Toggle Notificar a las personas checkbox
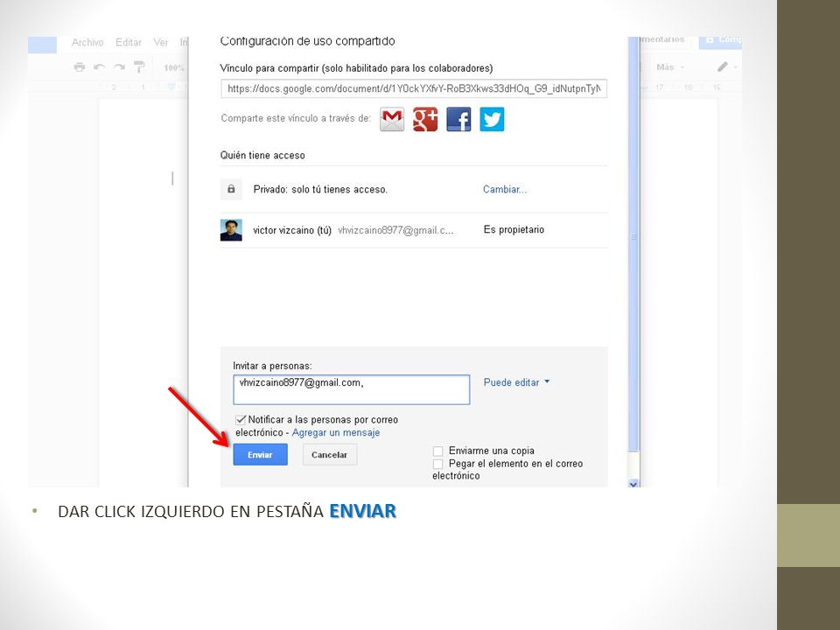 241,419
